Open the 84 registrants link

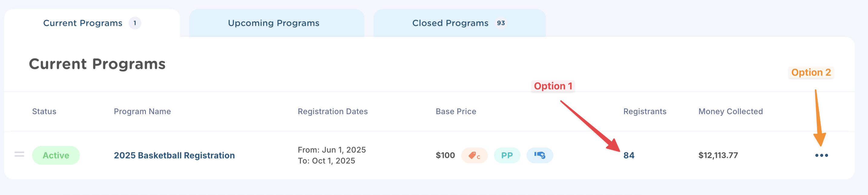pyautogui.click(x=629, y=155)
